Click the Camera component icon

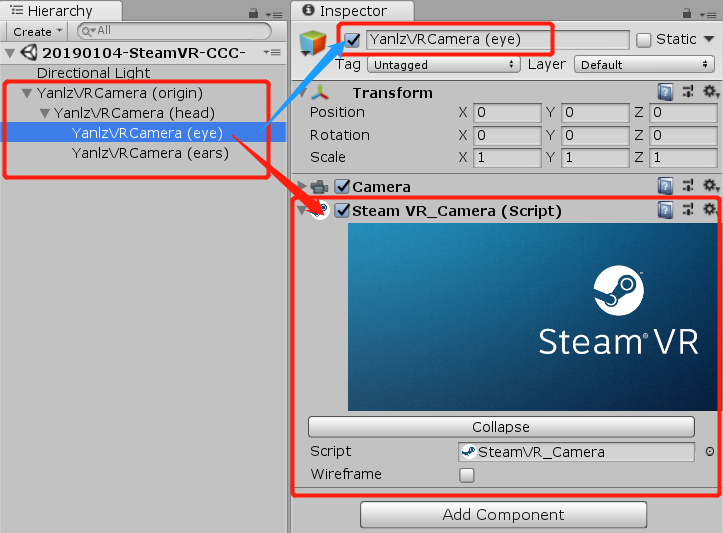coord(319,187)
